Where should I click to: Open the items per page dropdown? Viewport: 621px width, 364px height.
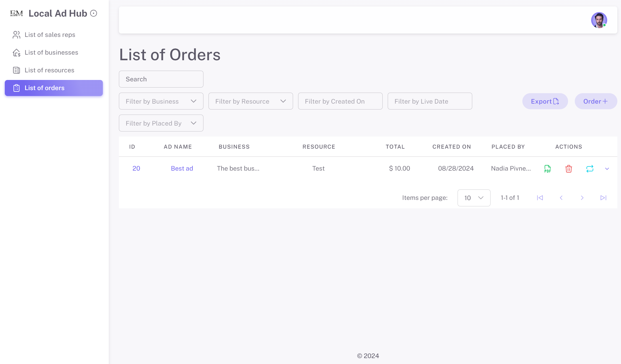[x=474, y=198]
